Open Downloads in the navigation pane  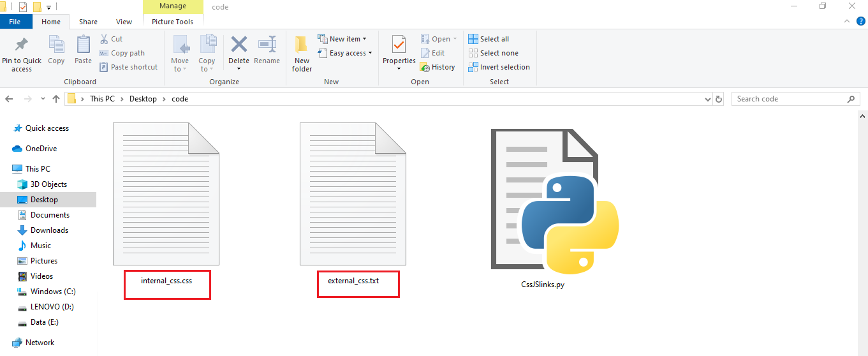(x=49, y=230)
